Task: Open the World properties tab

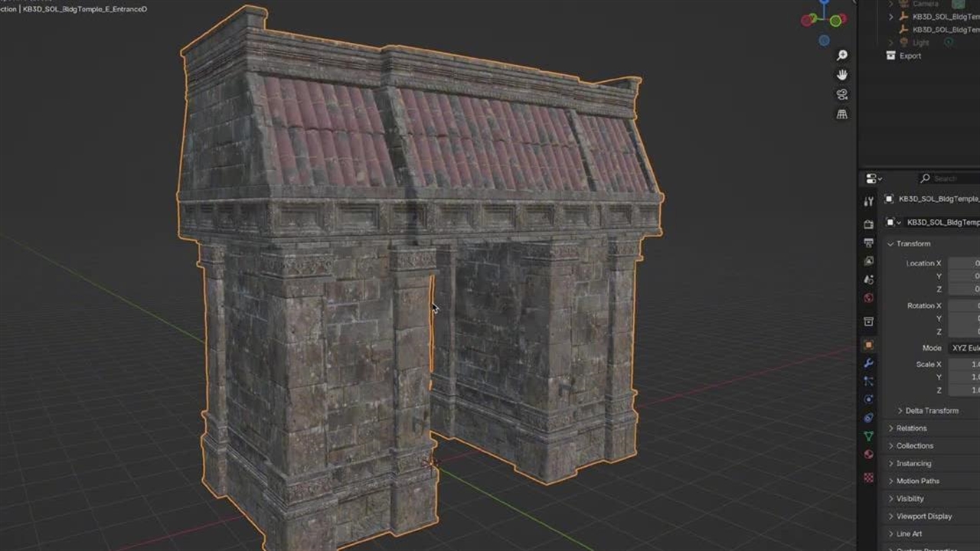Action: pos(868,298)
